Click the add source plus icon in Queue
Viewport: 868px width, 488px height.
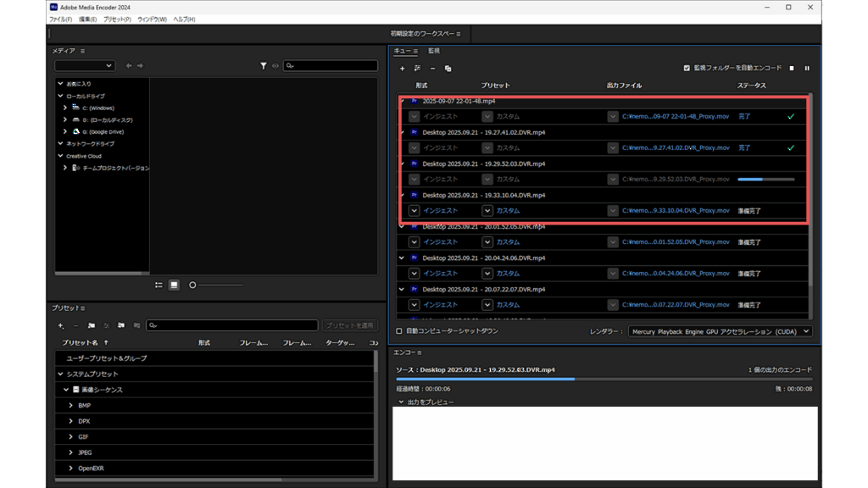click(x=402, y=69)
